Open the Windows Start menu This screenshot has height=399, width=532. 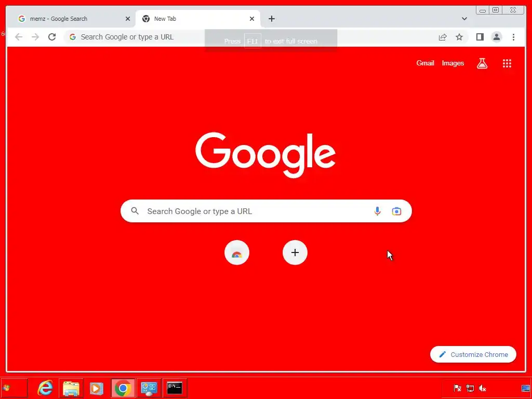pos(14,388)
